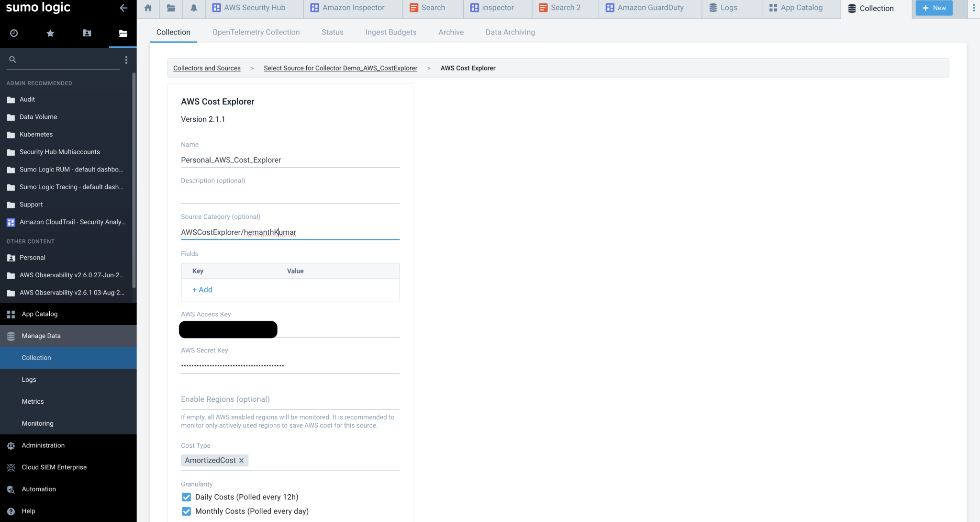
Task: Open Monitoring under Manage Data
Action: [68, 424]
